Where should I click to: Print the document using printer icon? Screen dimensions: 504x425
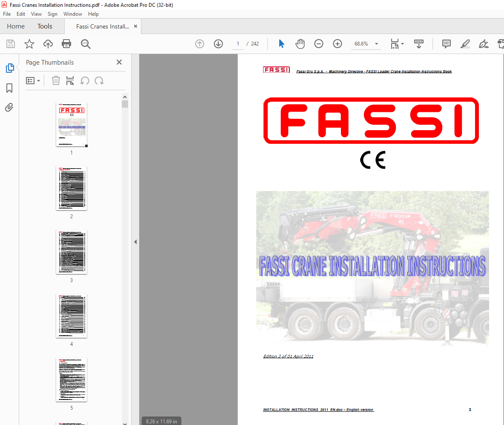click(66, 44)
